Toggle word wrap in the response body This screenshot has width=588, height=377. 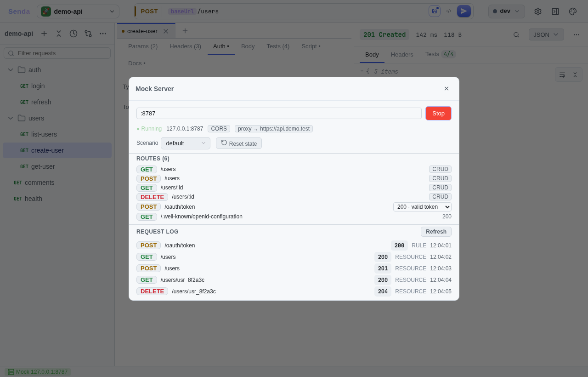point(562,74)
